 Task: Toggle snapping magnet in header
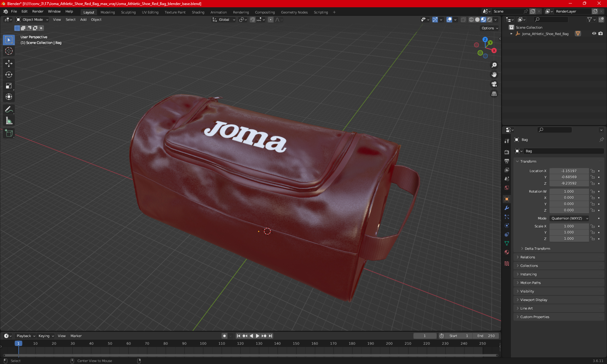tap(253, 20)
